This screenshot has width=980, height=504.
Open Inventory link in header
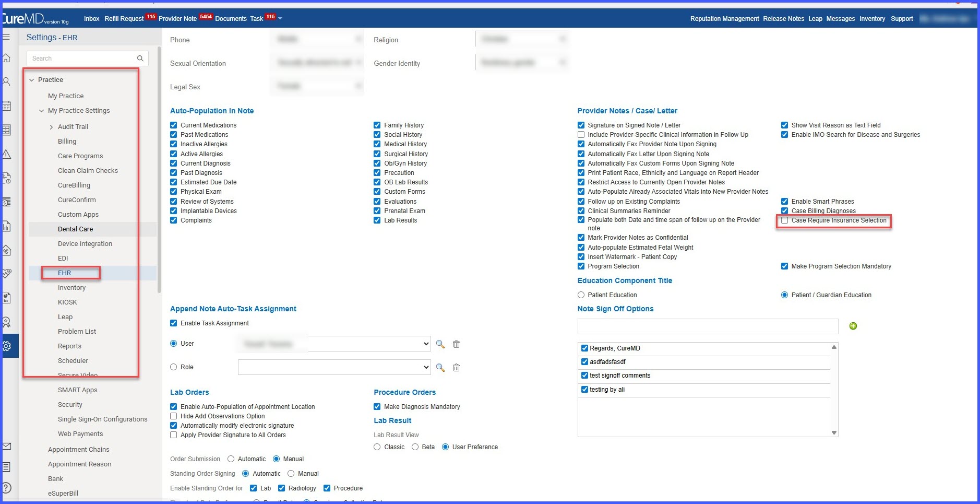[872, 19]
